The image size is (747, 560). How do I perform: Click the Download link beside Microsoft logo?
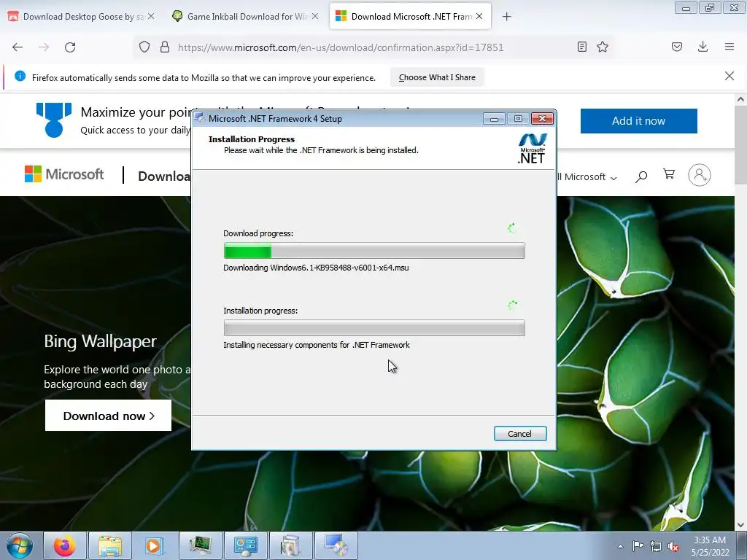(x=164, y=176)
